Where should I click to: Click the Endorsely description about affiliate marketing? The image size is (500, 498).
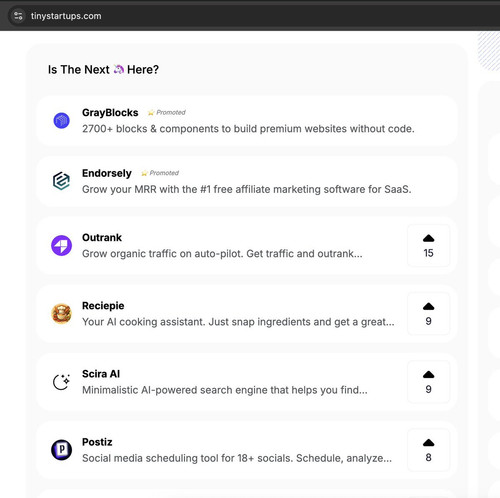click(247, 189)
